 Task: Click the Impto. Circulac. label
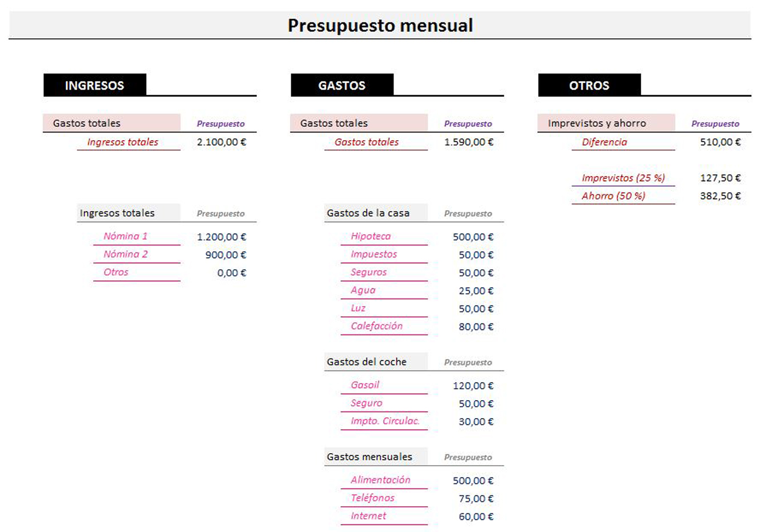click(x=385, y=421)
